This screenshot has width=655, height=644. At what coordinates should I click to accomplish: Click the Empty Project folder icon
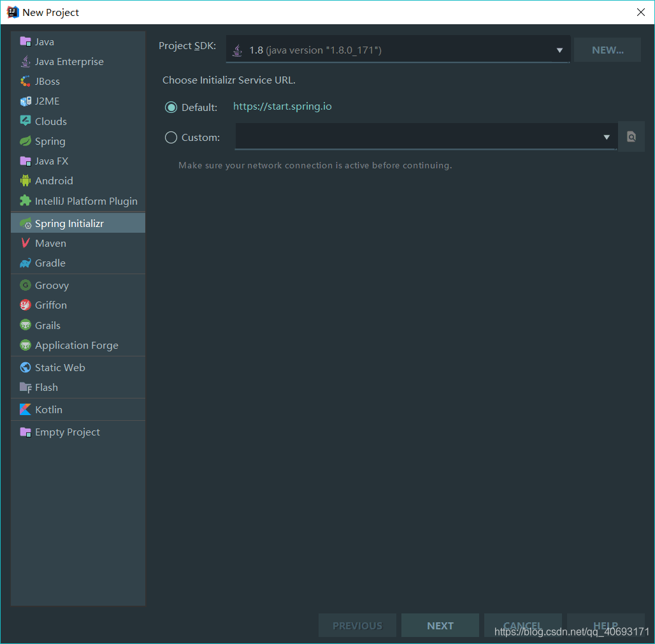point(25,432)
